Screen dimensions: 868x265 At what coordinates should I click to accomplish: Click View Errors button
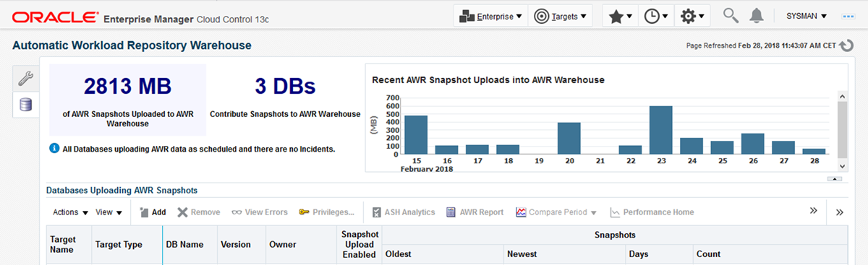[x=260, y=212]
